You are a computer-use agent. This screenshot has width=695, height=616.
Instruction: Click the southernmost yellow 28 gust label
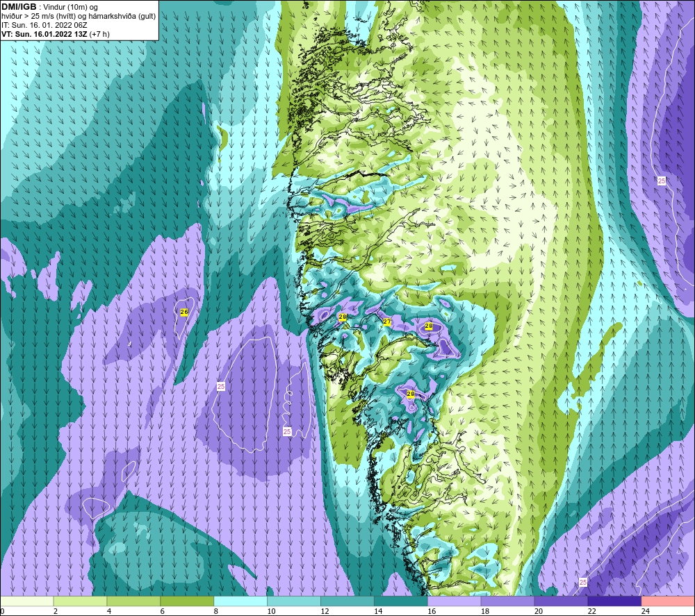pos(411,394)
